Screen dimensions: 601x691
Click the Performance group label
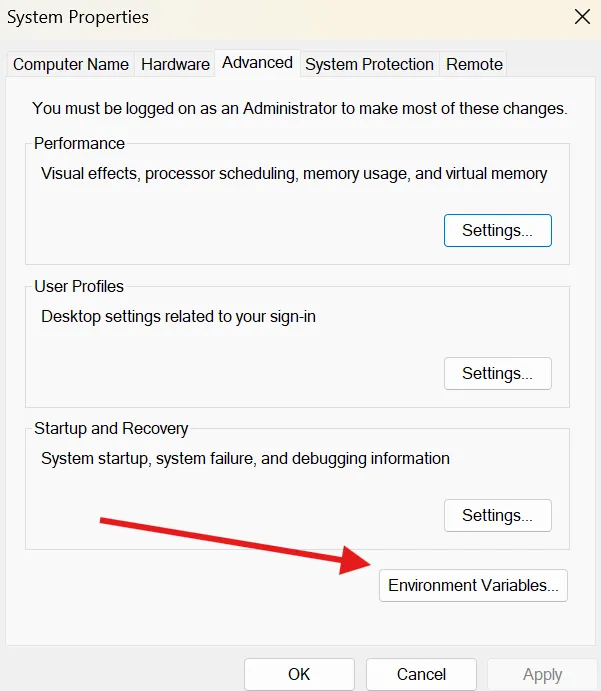pyautogui.click(x=79, y=143)
